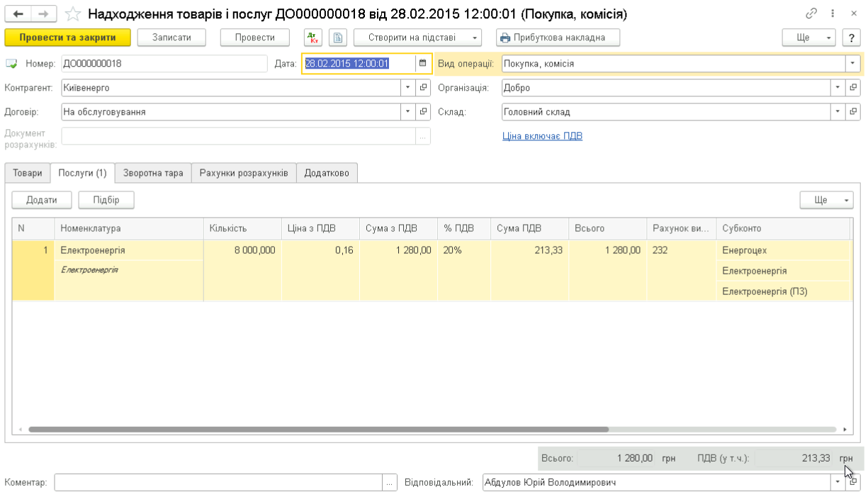Image resolution: width=868 pixels, height=497 pixels.
Task: Open the Рахунки розрахунків tab
Action: [x=244, y=173]
